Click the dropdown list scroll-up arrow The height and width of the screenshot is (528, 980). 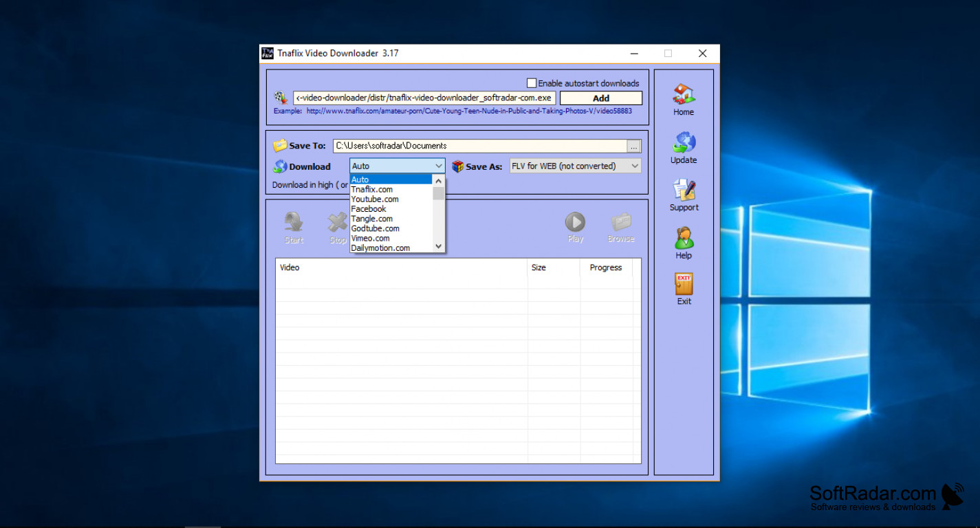pos(439,181)
